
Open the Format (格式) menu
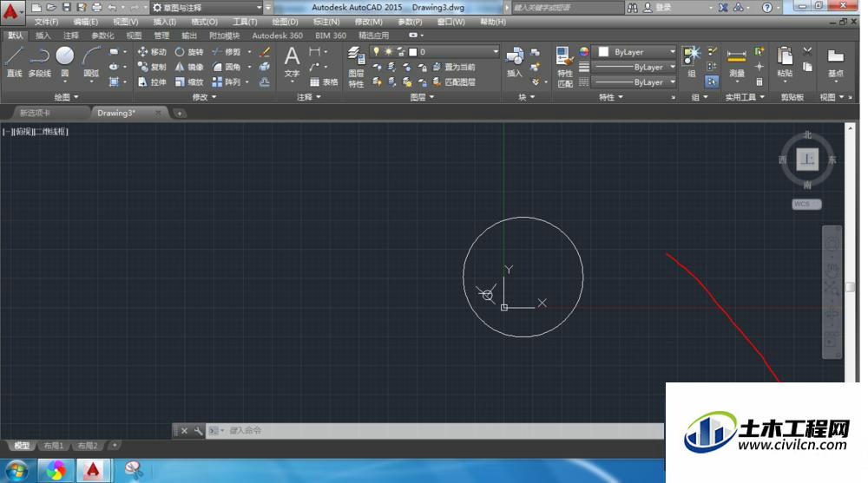[x=204, y=22]
